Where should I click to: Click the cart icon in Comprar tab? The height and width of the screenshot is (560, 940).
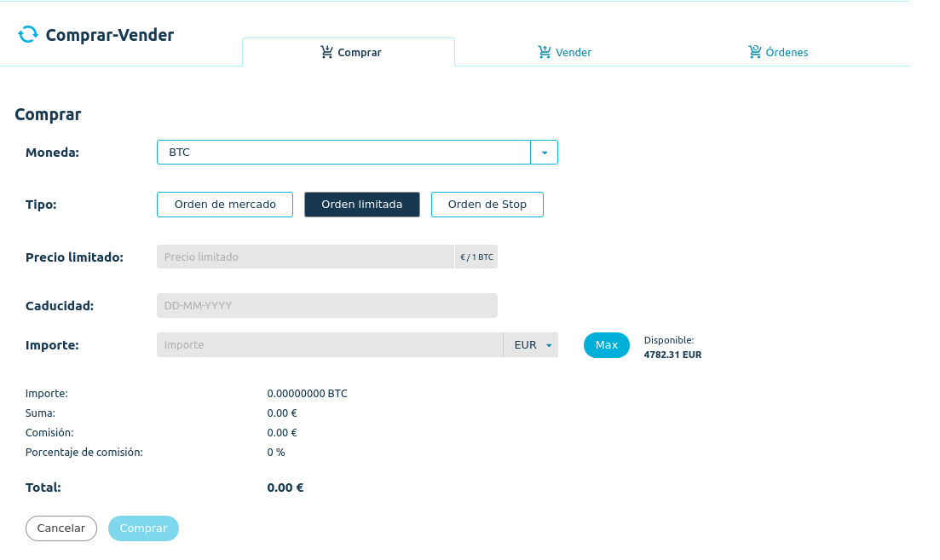click(326, 52)
